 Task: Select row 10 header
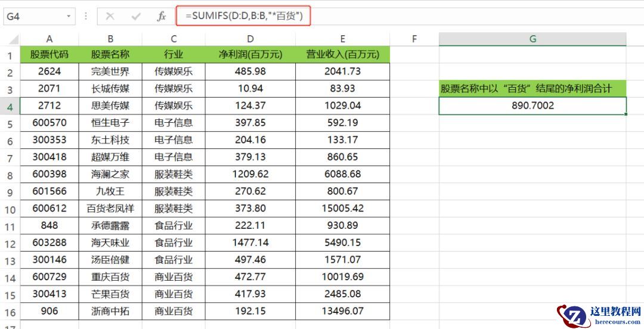click(x=10, y=209)
